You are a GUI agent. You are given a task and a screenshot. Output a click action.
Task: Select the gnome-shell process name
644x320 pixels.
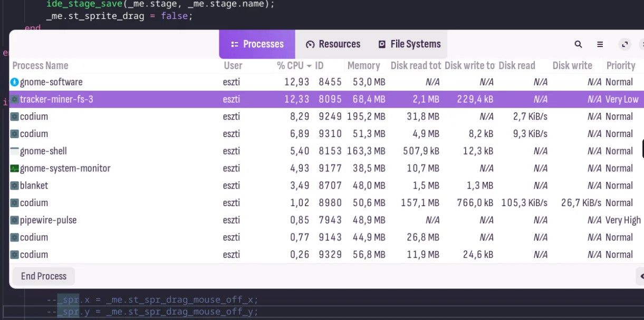pyautogui.click(x=43, y=151)
